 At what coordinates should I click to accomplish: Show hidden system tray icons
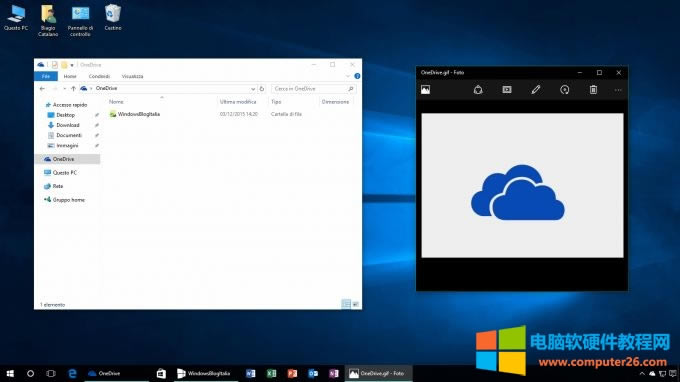tap(642, 373)
